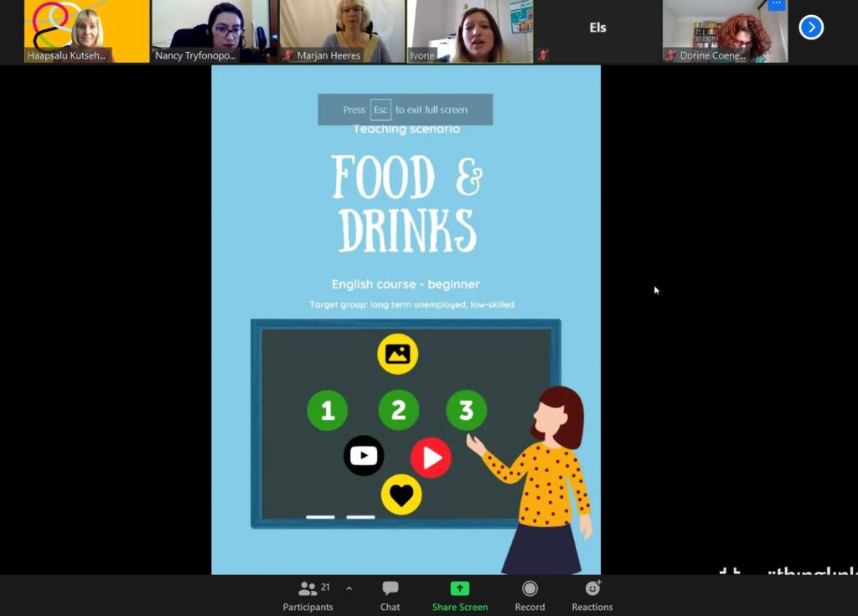The width and height of the screenshot is (858, 616).
Task: Open the Reactions menu
Action: tap(592, 596)
